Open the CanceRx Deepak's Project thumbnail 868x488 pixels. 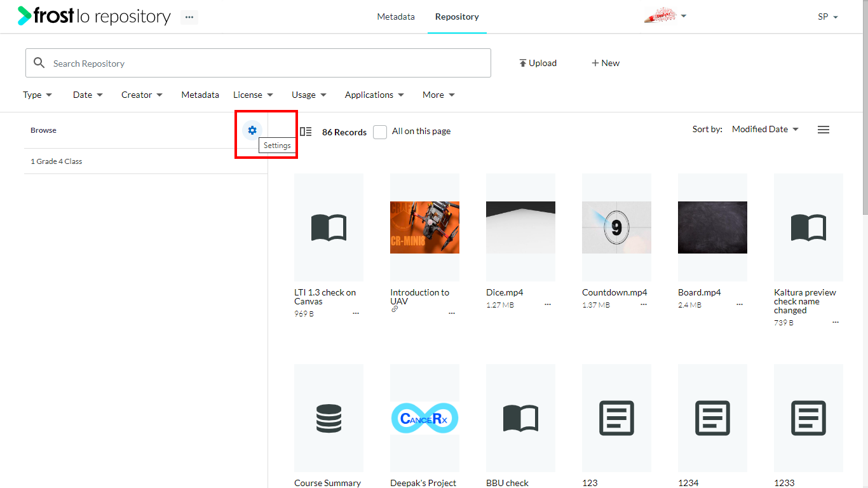coord(424,418)
